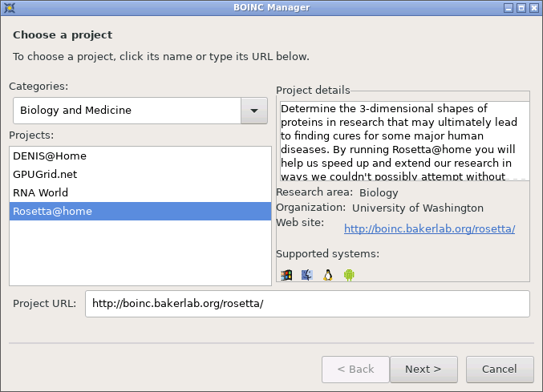Click inside the Project URL field

point(307,304)
